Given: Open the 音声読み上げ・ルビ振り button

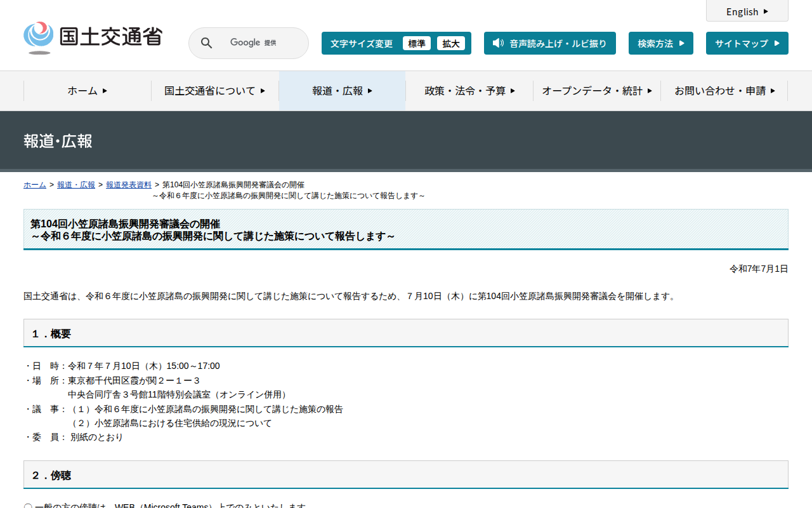Looking at the screenshot, I should (549, 43).
